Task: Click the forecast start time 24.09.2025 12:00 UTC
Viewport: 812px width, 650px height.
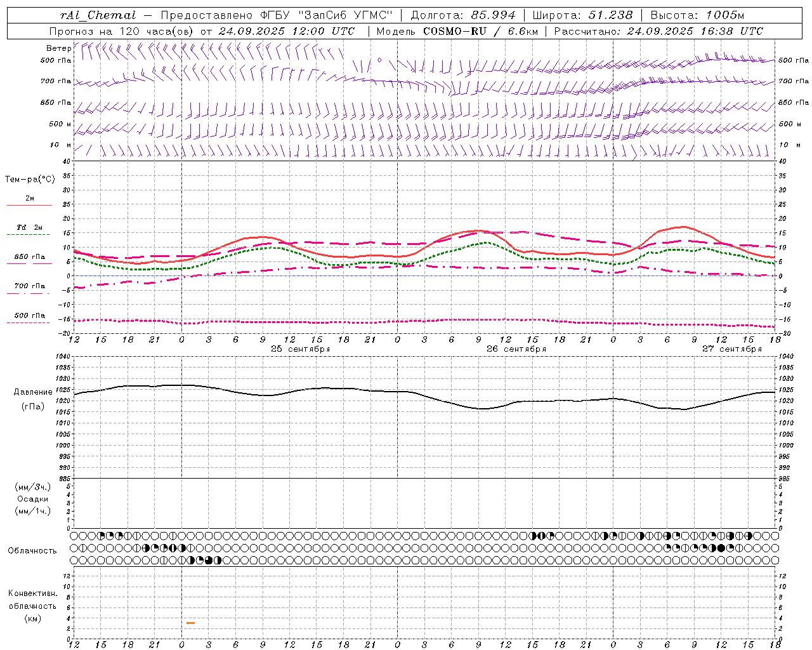Action: point(287,30)
